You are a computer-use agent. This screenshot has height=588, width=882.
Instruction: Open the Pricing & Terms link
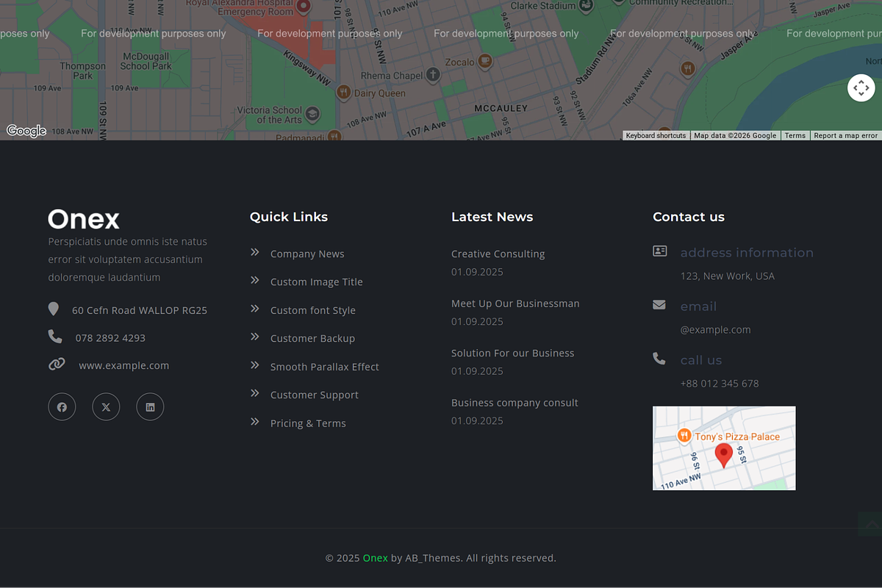(308, 423)
